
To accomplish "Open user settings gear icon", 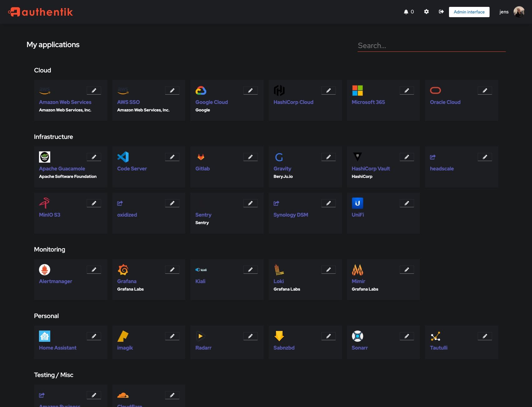I will [426, 12].
